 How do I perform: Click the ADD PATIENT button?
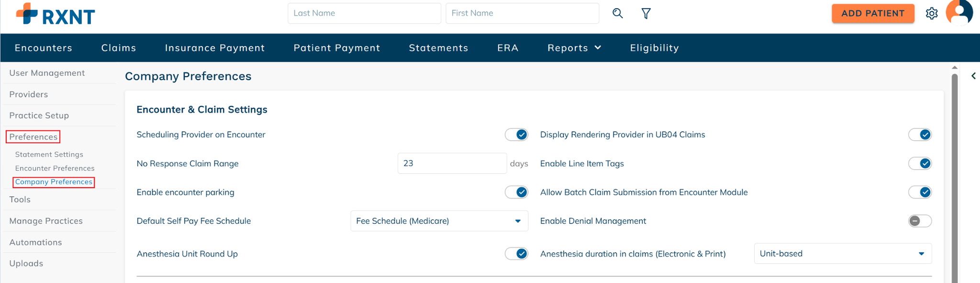coord(872,13)
